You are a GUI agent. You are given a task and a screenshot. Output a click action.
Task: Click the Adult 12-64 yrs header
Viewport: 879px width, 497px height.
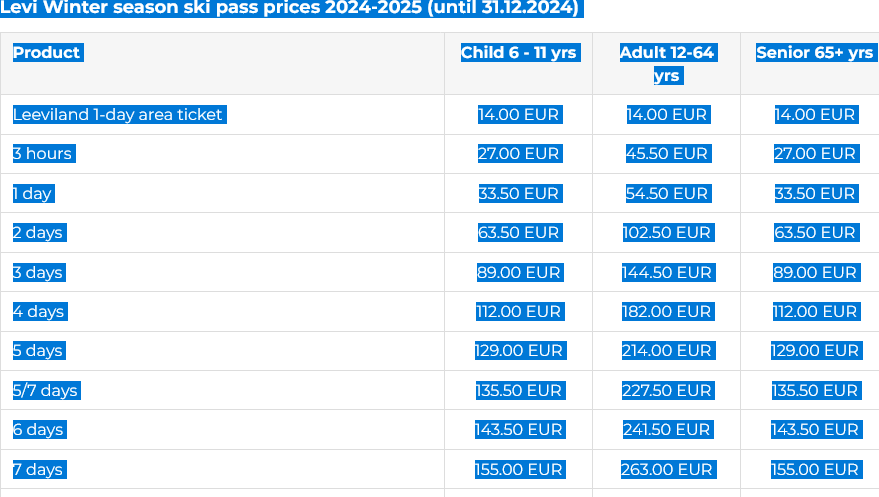pos(668,64)
